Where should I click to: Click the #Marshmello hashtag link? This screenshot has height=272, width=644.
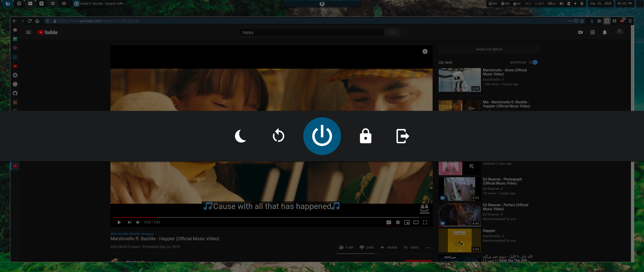[x=119, y=234]
